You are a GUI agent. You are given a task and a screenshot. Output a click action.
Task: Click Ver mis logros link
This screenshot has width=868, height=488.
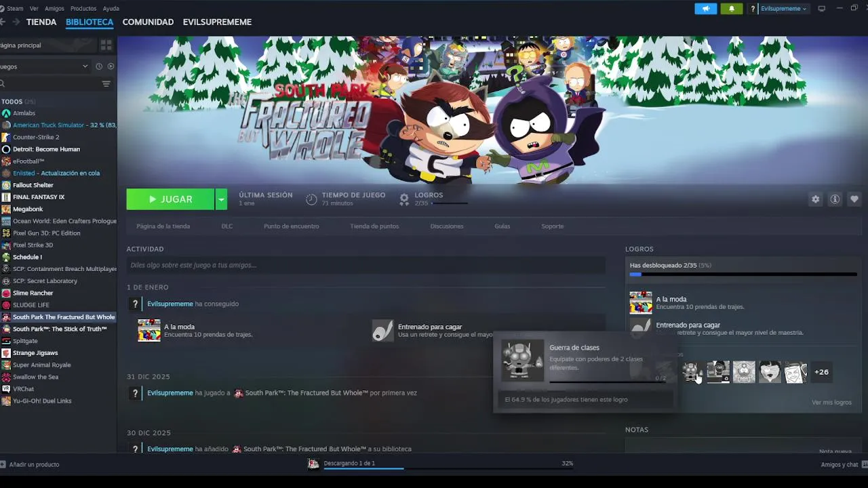(831, 403)
